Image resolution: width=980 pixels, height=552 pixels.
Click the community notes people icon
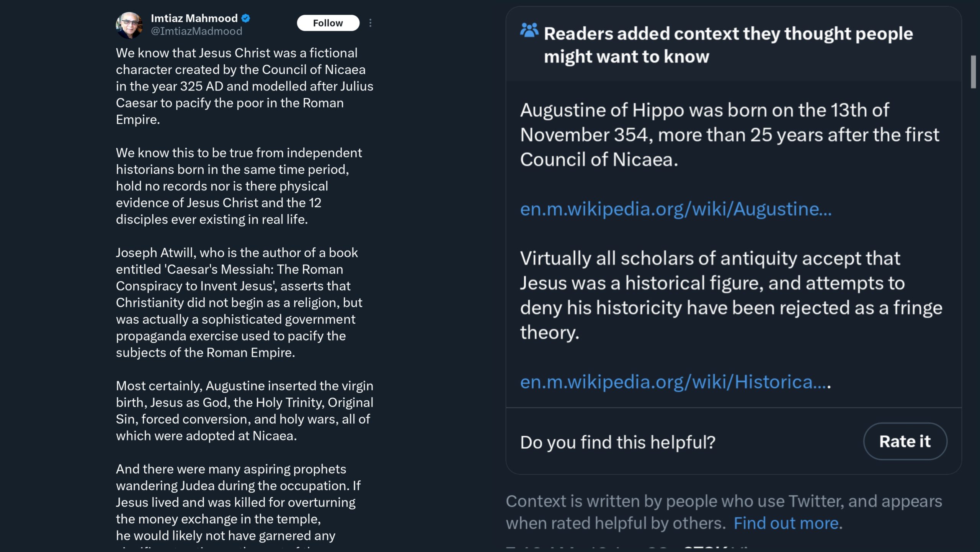(529, 30)
